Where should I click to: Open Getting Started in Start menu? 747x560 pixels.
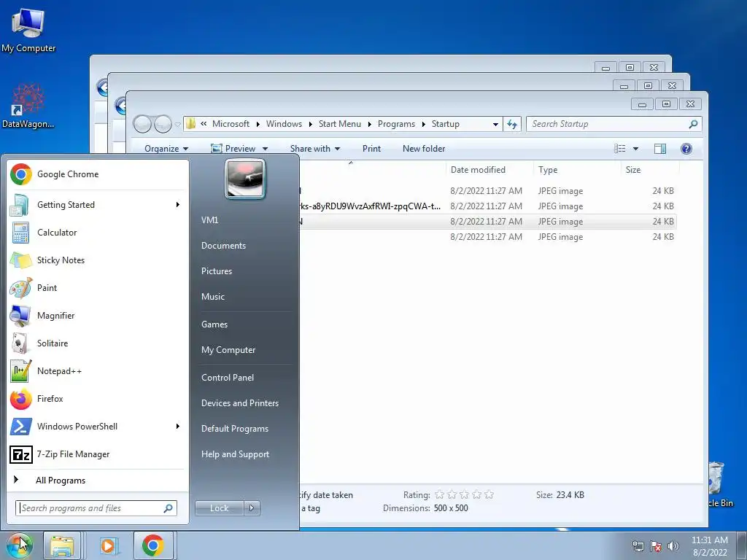tap(98, 205)
